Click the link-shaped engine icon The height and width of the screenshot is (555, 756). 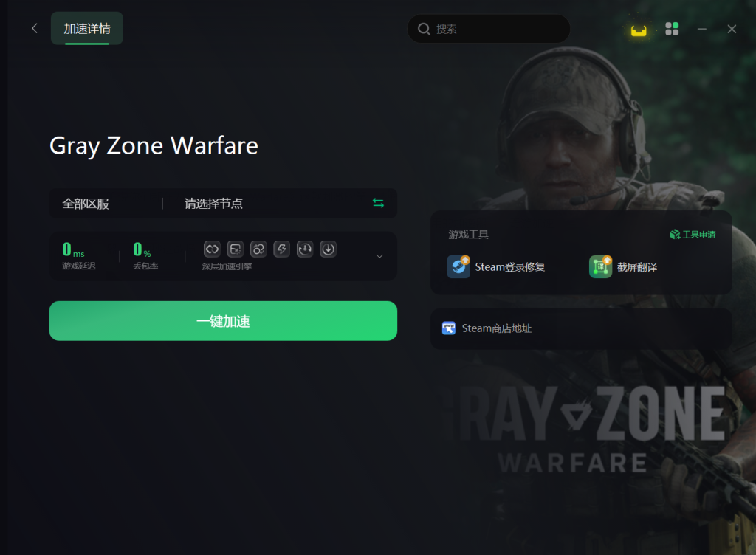click(x=212, y=249)
